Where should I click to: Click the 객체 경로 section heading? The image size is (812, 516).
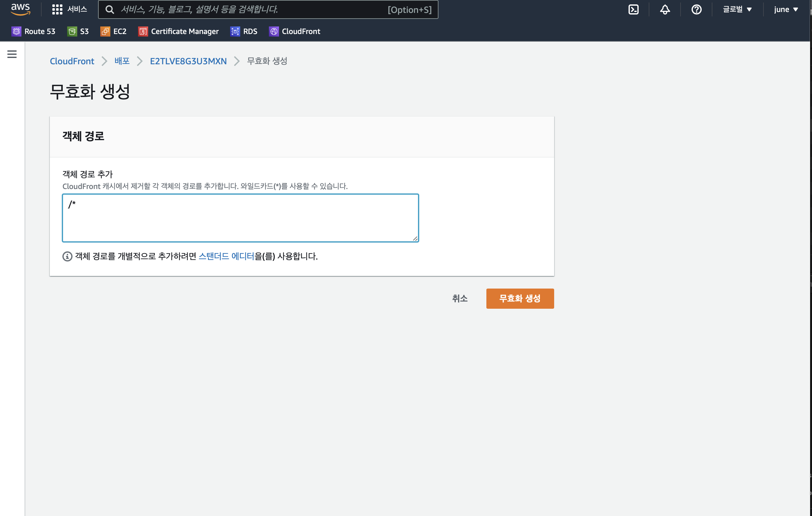[83, 136]
